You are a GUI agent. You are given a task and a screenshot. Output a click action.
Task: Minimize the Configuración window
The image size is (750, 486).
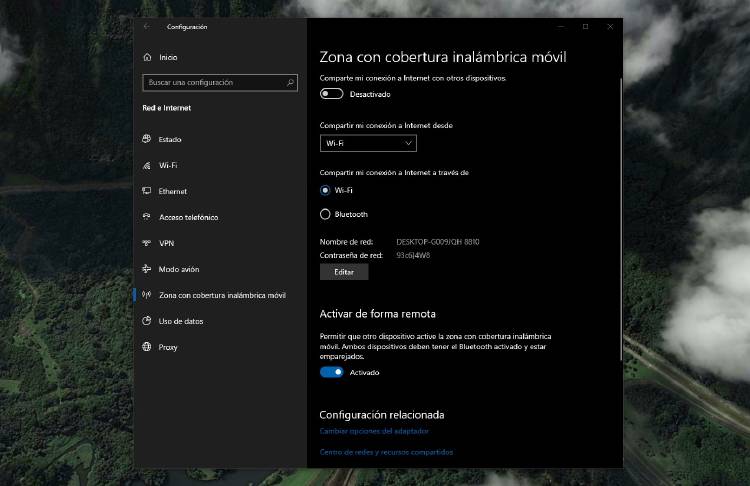point(561,27)
